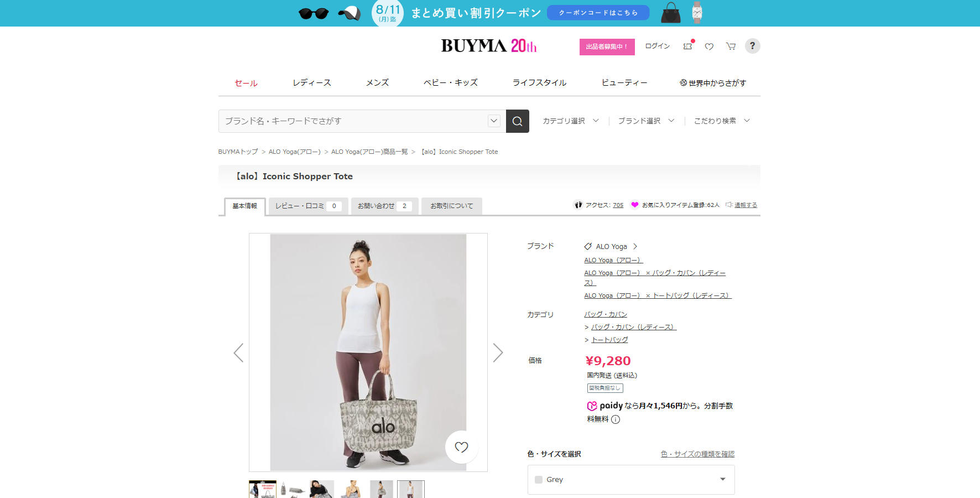Open ALO Yoga(アロー) breadcrumb link
980x498 pixels.
295,152
